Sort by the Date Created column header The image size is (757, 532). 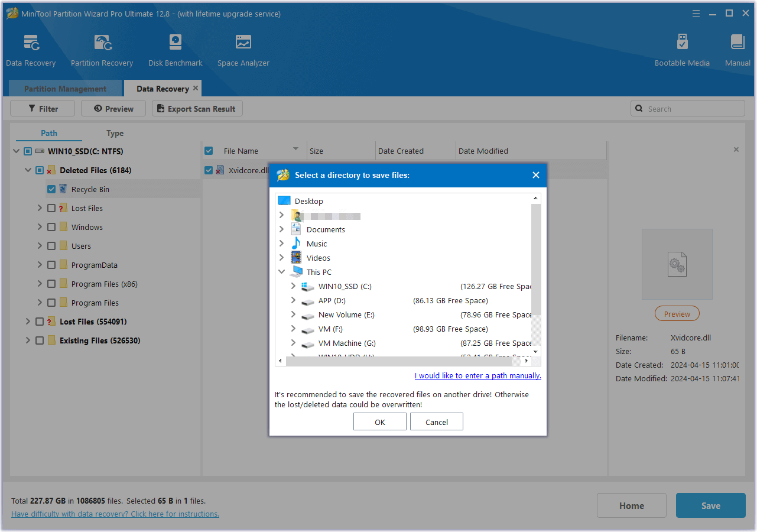(415, 151)
